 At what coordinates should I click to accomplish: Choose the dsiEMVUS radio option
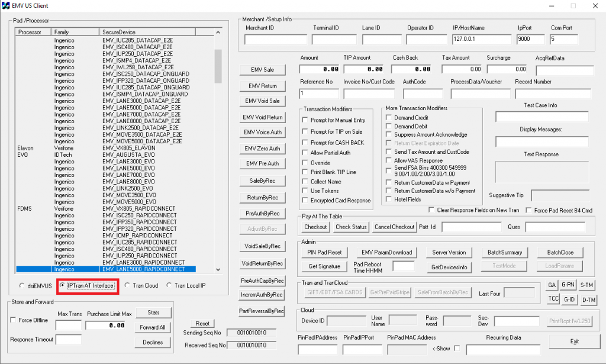22,286
